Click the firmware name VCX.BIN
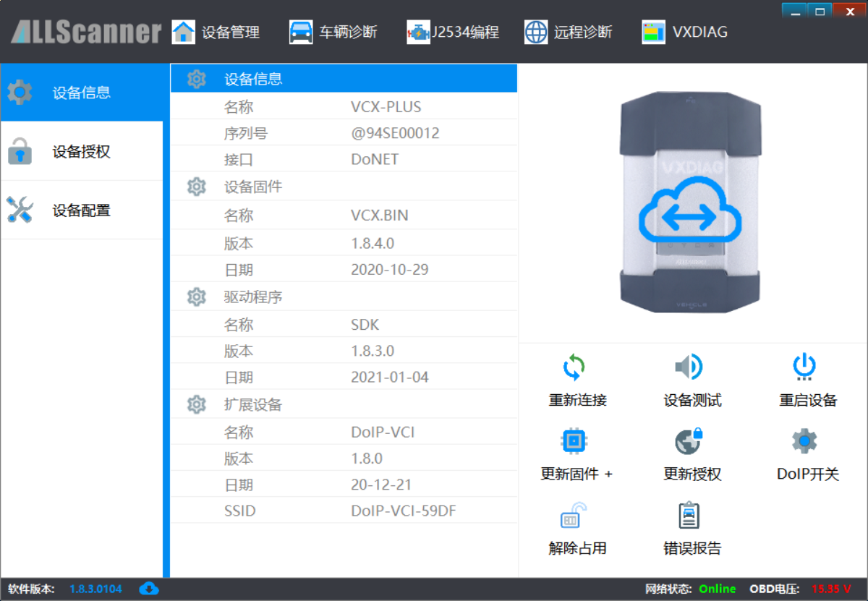This screenshot has width=868, height=601. pos(380,216)
